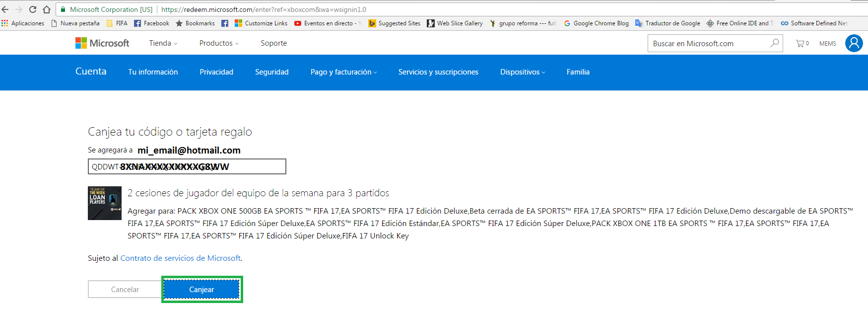This screenshot has width=868, height=309.
Task: Open the shopping cart icon
Action: 801,44
